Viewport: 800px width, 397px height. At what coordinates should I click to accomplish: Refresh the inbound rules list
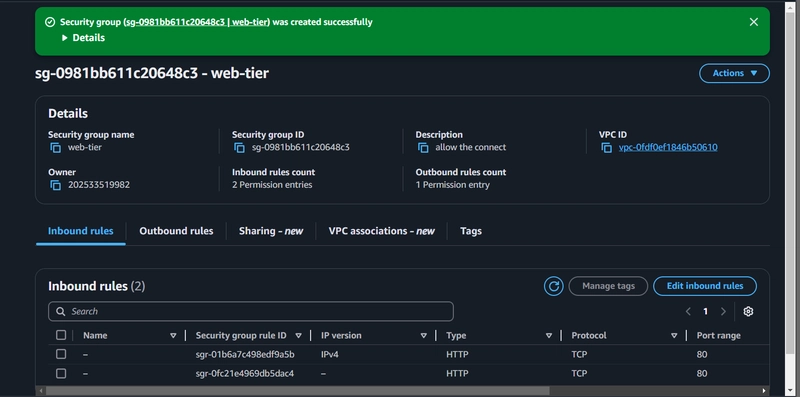point(554,286)
